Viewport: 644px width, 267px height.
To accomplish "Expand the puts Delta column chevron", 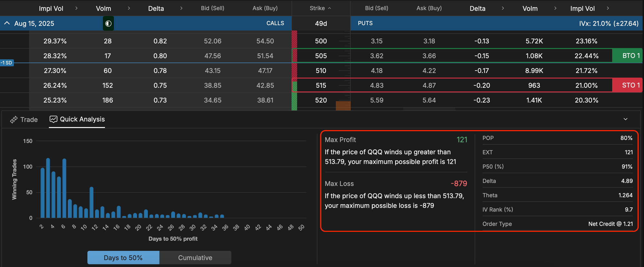I will coord(503,8).
